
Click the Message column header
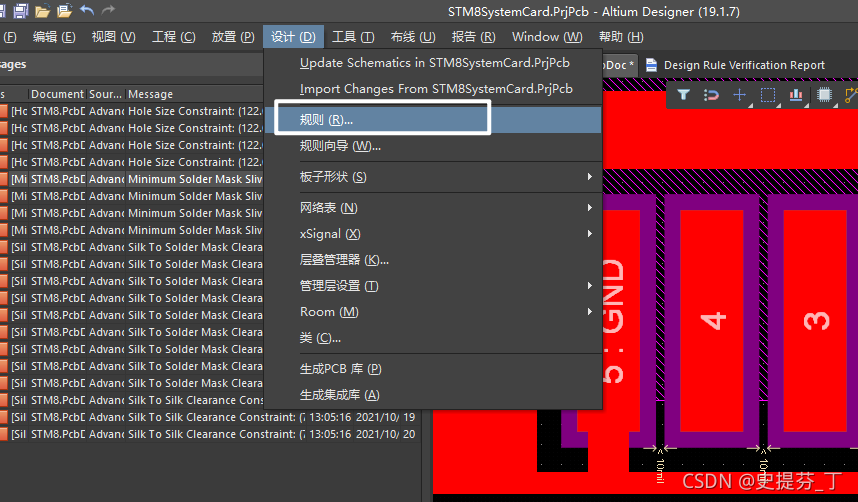tap(150, 94)
